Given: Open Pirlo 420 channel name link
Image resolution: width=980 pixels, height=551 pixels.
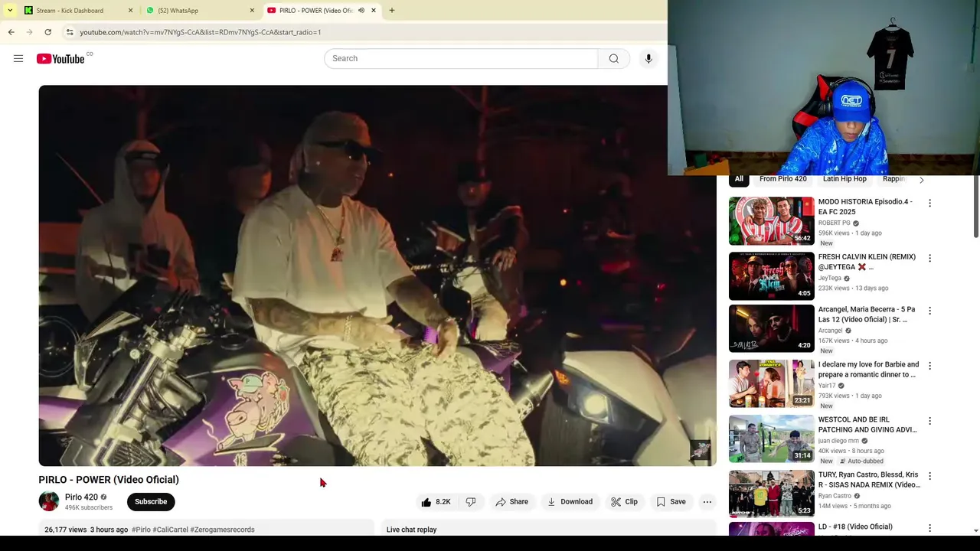Looking at the screenshot, I should tap(81, 497).
